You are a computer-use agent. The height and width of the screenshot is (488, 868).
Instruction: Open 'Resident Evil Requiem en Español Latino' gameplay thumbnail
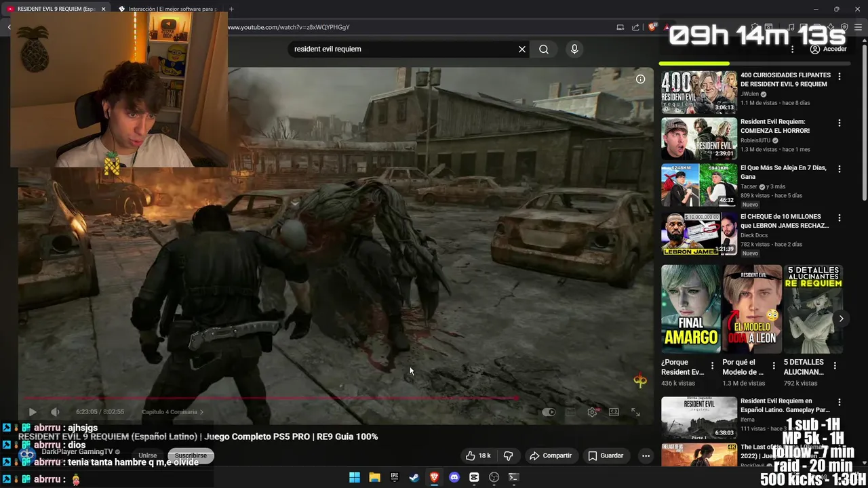698,418
